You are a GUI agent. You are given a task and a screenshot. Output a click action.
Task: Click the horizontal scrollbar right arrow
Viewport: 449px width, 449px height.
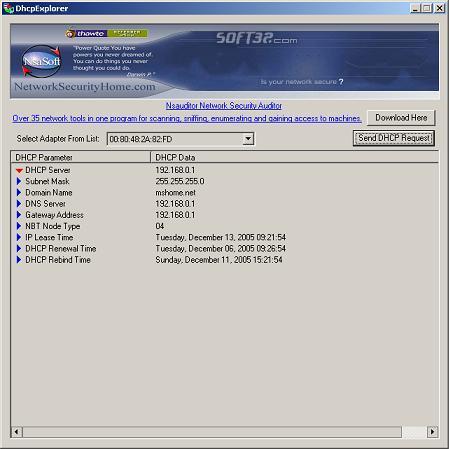[x=432, y=432]
